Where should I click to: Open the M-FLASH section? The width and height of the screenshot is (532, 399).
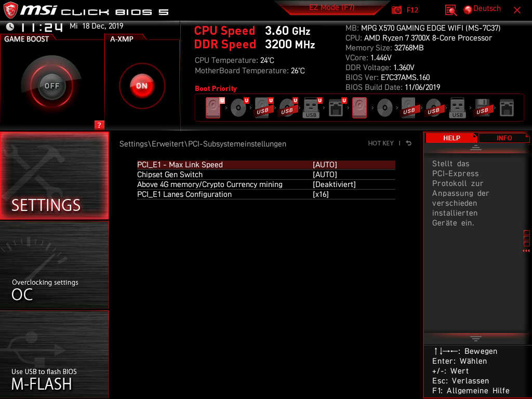(x=55, y=354)
